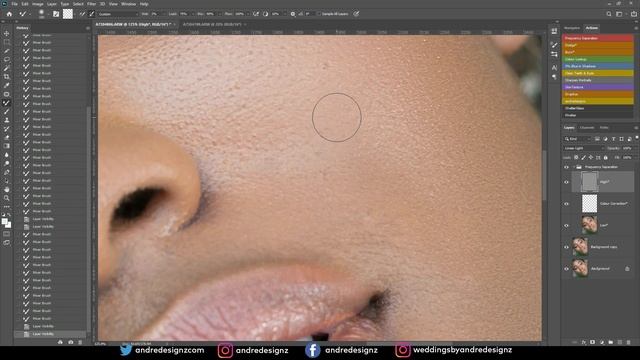This screenshot has width=640, height=360.
Task: Collapse the Frequency Separation group arrow
Action: click(x=573, y=167)
